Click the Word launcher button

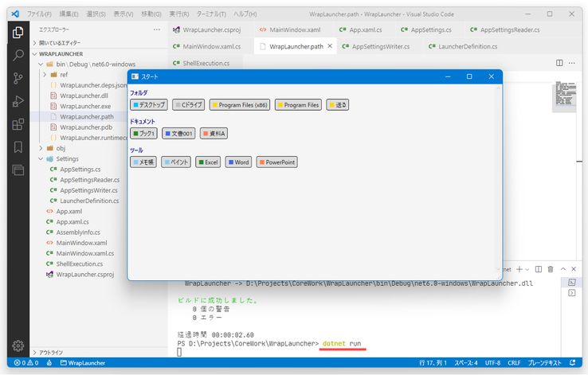coord(238,162)
